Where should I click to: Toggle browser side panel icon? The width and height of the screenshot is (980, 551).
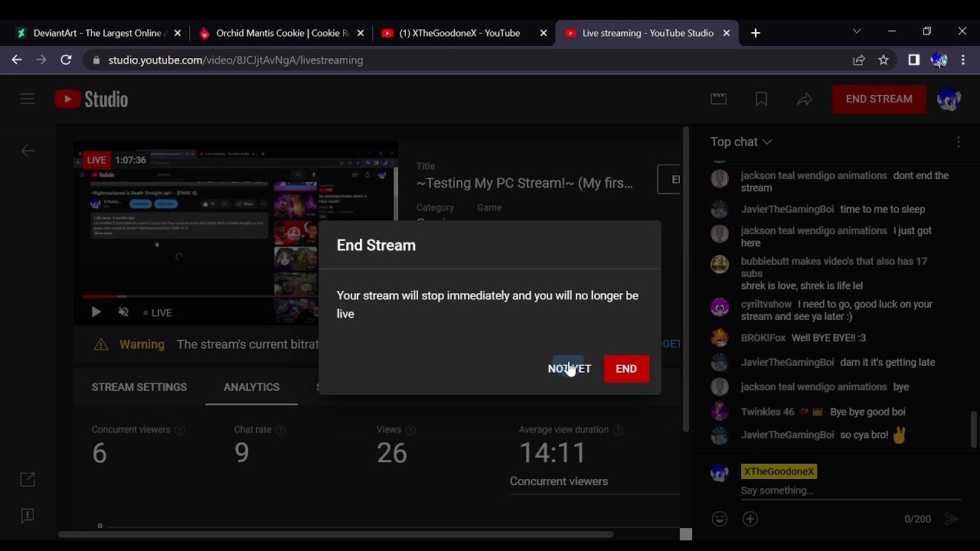point(914,60)
